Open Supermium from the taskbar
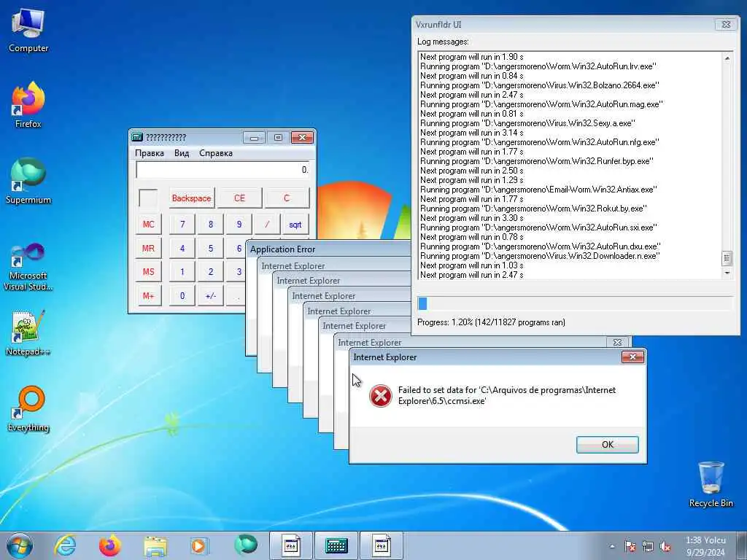 245,545
